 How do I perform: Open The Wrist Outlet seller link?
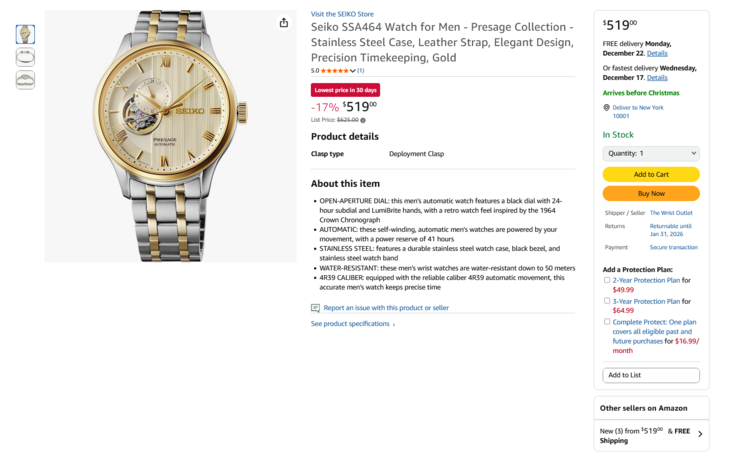pyautogui.click(x=671, y=212)
